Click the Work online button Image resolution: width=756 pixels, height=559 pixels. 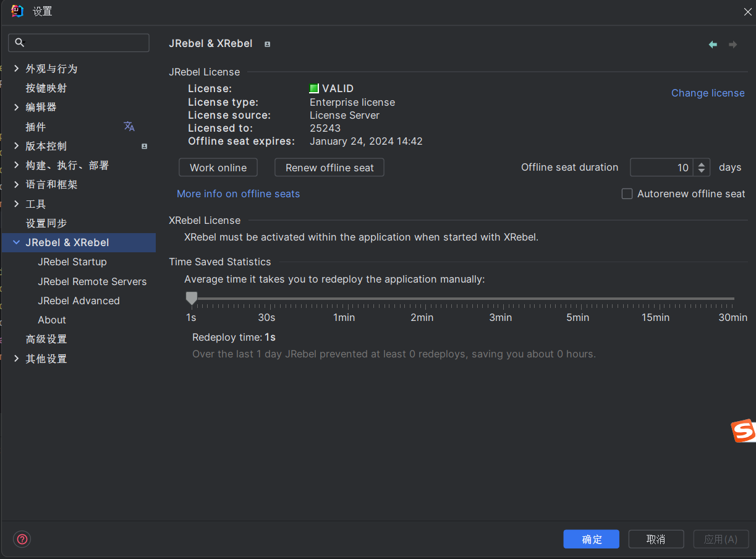pos(218,168)
